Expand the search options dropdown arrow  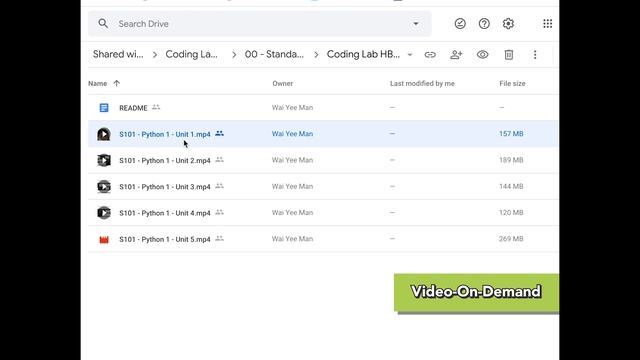tap(416, 24)
